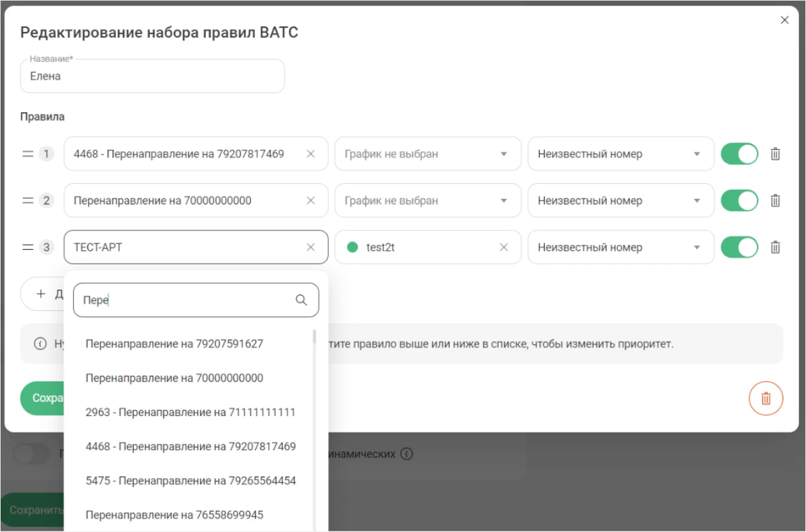The height and width of the screenshot is (532, 806).
Task: Click the 'Правила' section label
Action: click(x=42, y=116)
